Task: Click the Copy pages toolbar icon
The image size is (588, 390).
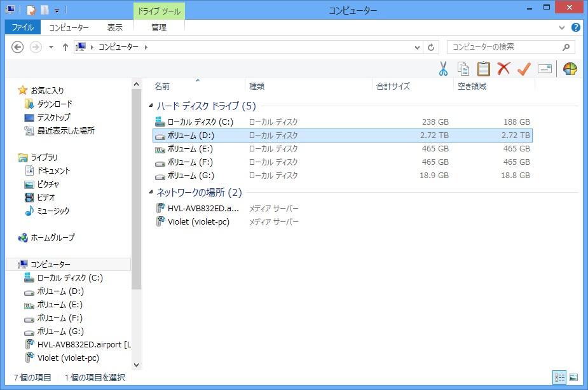Action: coord(463,69)
